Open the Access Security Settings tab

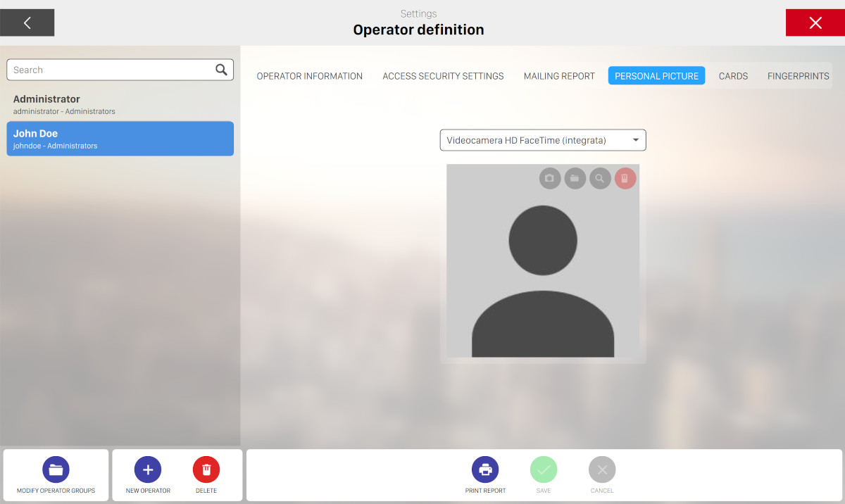[x=443, y=76]
